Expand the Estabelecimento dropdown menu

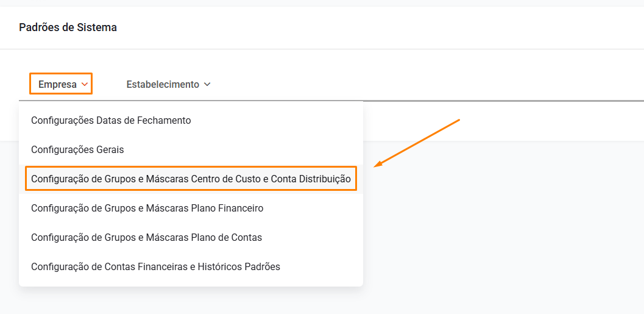[x=168, y=84]
